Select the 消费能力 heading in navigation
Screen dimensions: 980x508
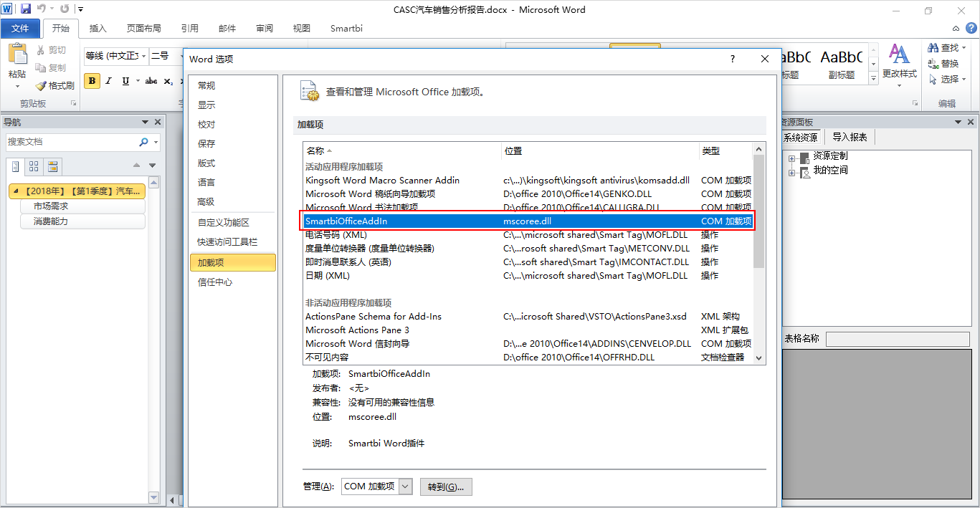click(82, 221)
